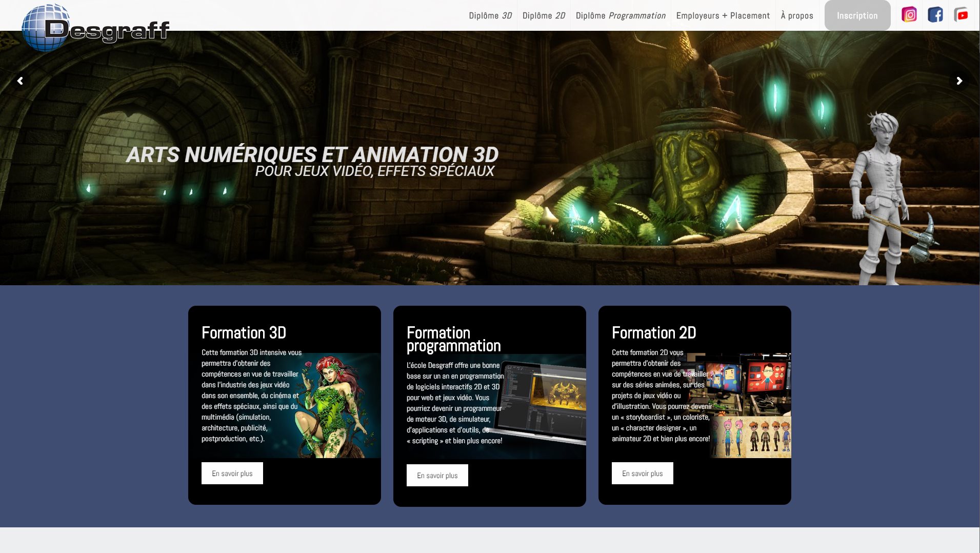This screenshot has width=980, height=553.
Task: Go to previous slide with left arrow
Action: click(20, 81)
